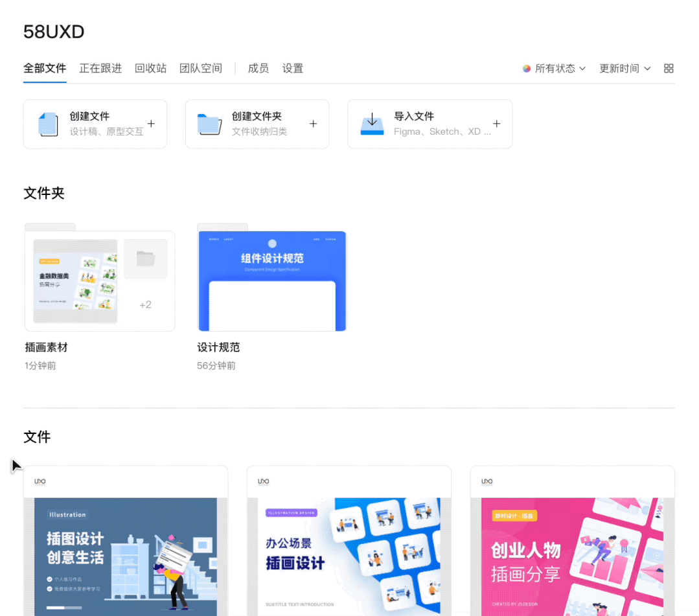Click the 56分钟前 timestamp text

click(216, 365)
